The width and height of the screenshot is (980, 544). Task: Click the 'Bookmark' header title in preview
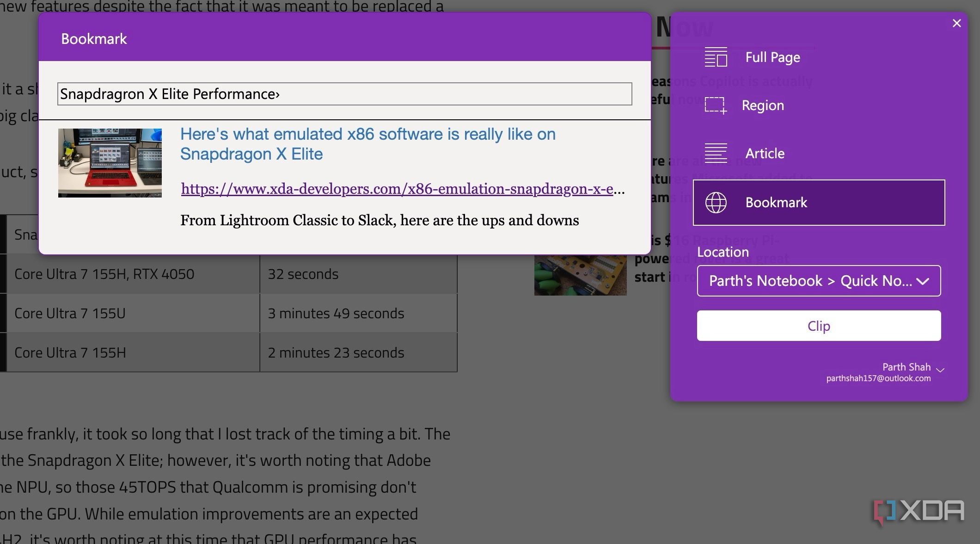click(94, 39)
